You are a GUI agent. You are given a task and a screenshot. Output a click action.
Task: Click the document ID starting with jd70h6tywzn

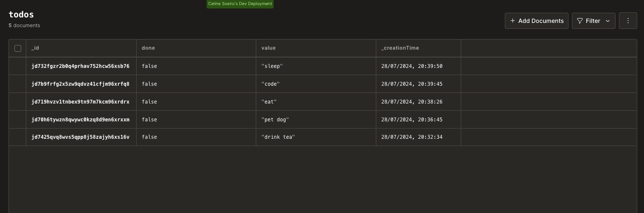pos(80,120)
